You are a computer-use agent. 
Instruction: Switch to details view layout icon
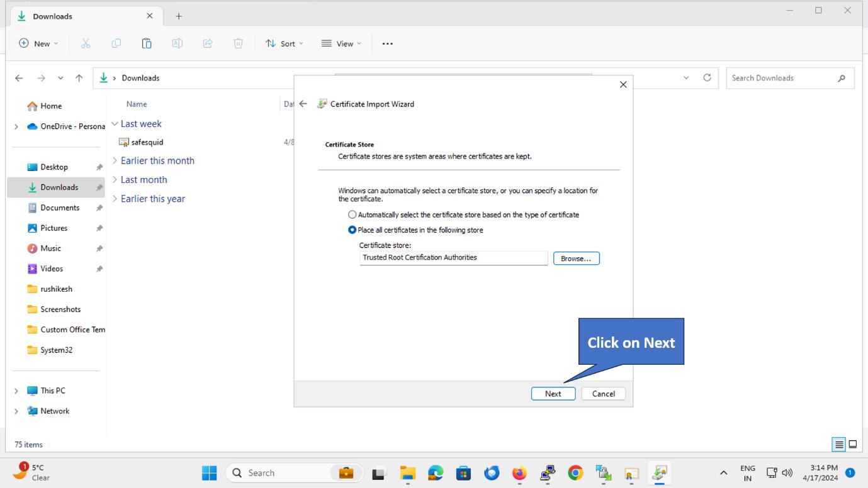[838, 445]
